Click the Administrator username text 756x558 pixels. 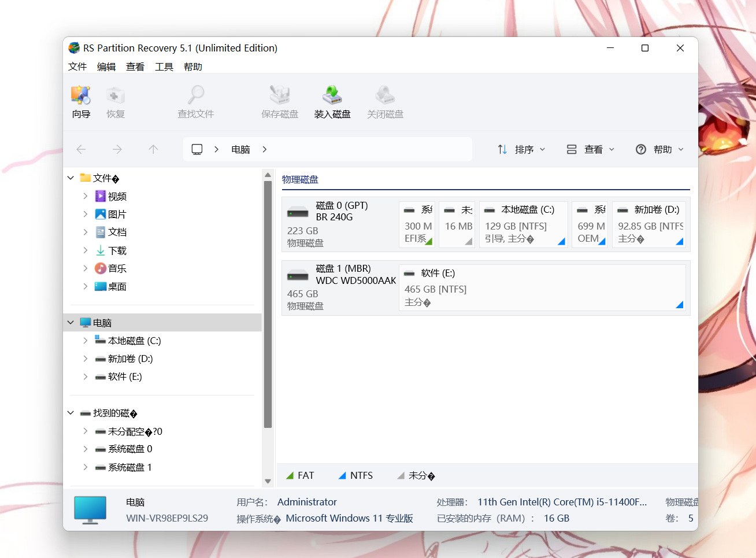point(307,502)
